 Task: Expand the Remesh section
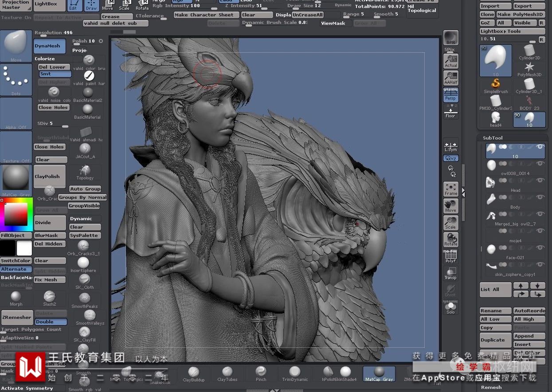point(491,387)
